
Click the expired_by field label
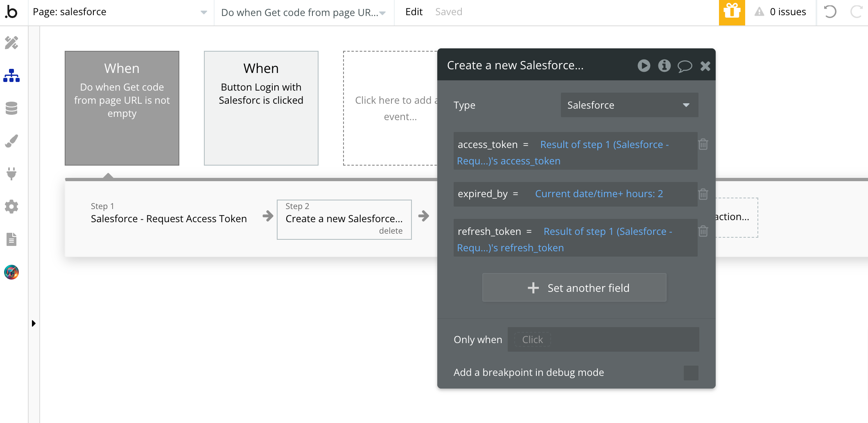(x=483, y=194)
